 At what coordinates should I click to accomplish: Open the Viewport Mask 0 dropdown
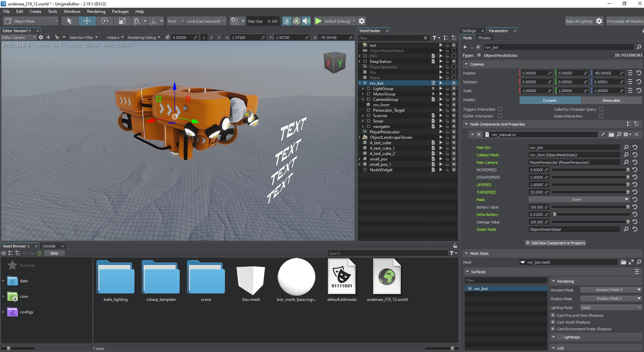[x=611, y=290]
